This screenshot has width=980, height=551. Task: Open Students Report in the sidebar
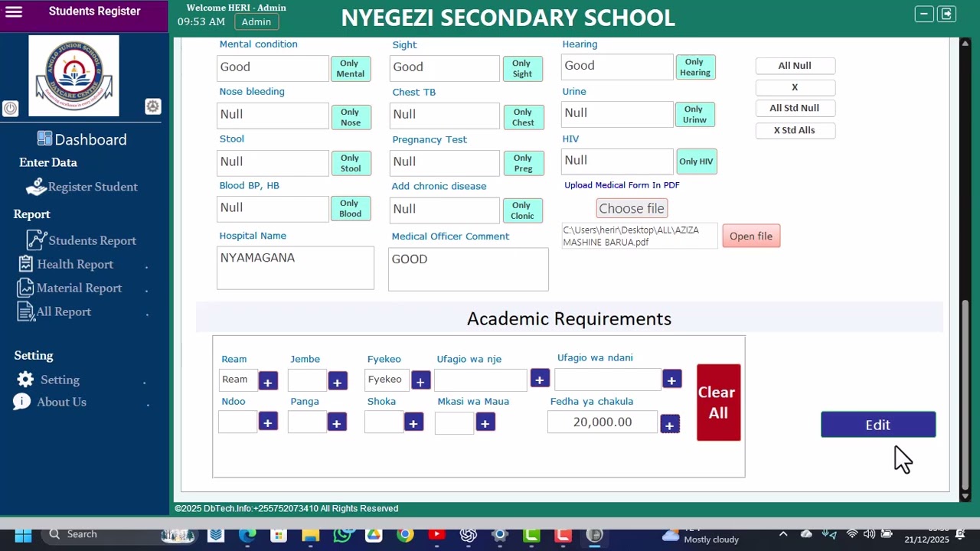82,240
